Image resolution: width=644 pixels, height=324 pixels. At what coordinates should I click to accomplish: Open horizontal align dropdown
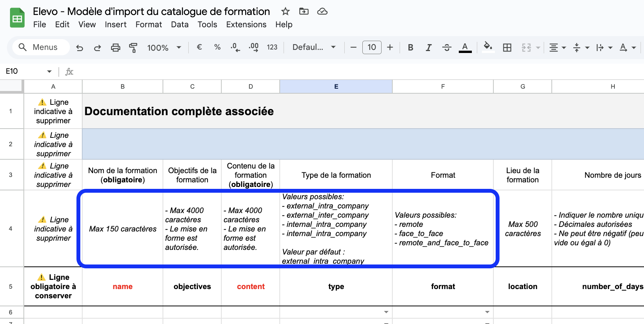click(558, 48)
